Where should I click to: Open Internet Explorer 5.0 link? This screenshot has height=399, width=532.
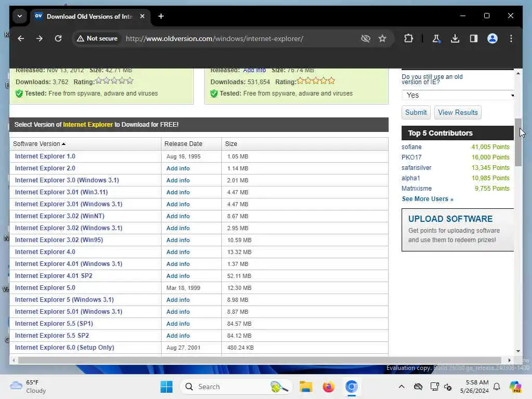(x=45, y=288)
